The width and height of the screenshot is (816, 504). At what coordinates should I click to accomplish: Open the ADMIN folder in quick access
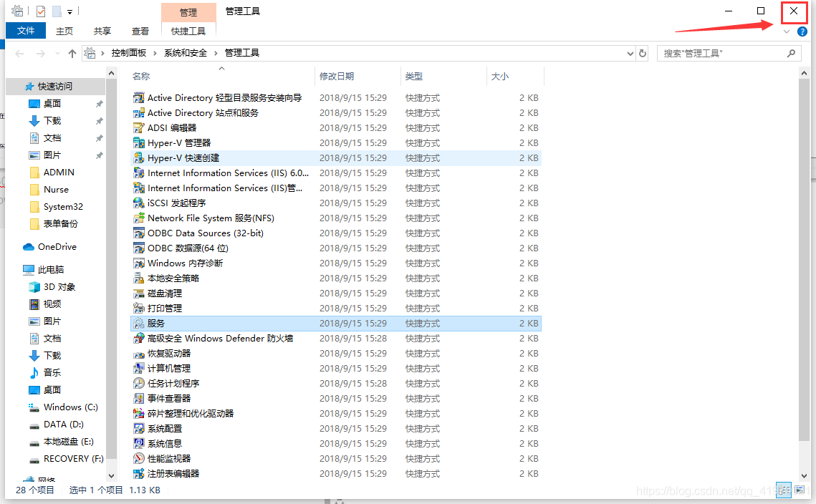tap(59, 172)
